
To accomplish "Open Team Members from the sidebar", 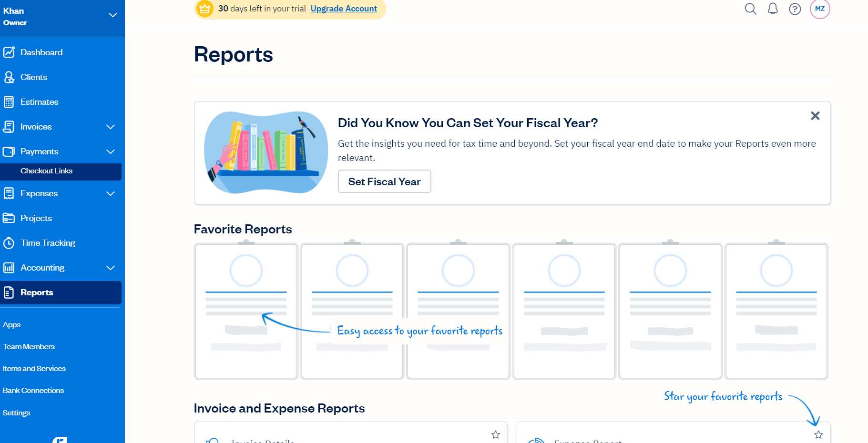I will (x=29, y=346).
